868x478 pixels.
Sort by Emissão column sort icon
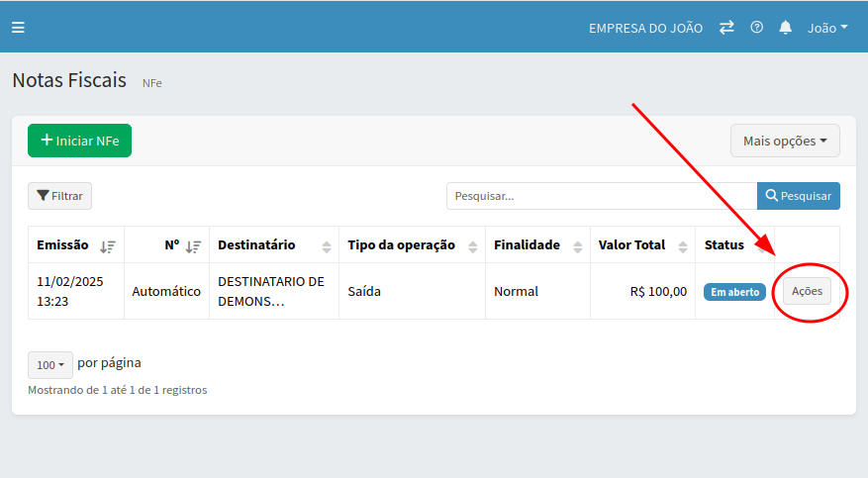pyautogui.click(x=108, y=245)
